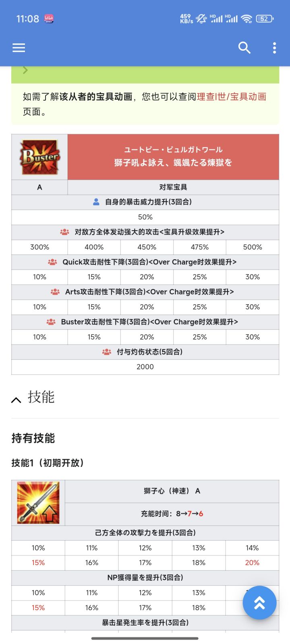
Task: Select the 500% damage value cell
Action: [x=253, y=247]
